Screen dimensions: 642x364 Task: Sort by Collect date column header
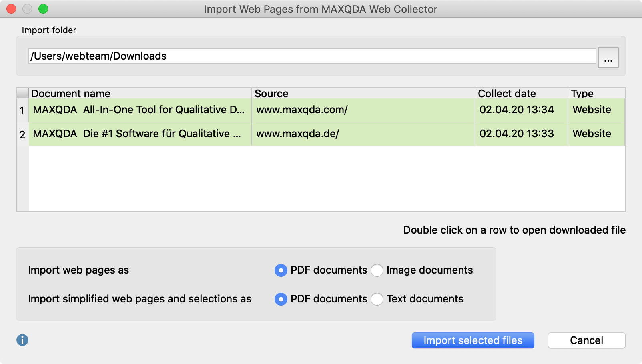click(x=521, y=93)
